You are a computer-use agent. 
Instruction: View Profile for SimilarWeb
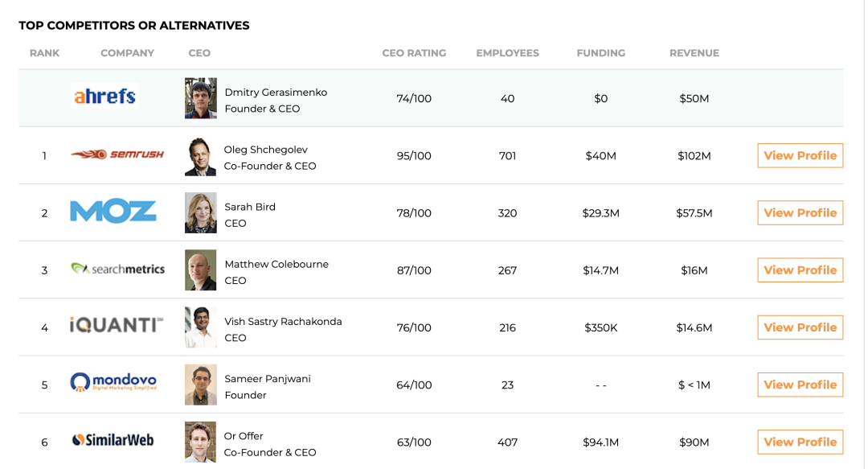(x=800, y=442)
